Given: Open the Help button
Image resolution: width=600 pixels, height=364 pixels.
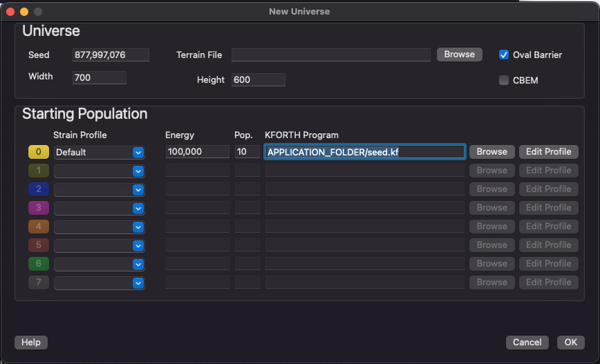Looking at the screenshot, I should (31, 342).
